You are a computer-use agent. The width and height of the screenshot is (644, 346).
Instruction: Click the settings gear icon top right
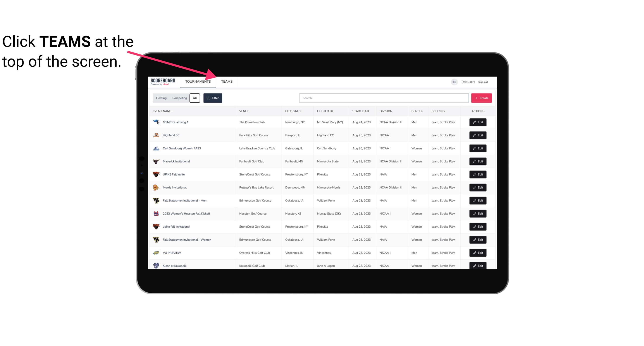tap(454, 81)
